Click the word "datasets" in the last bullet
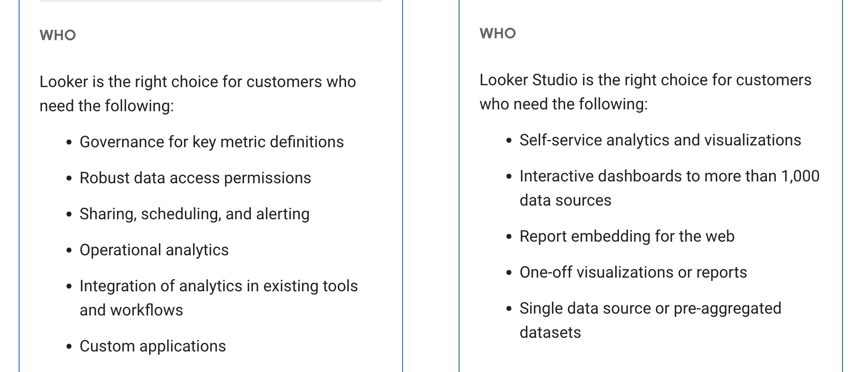 pos(550,332)
